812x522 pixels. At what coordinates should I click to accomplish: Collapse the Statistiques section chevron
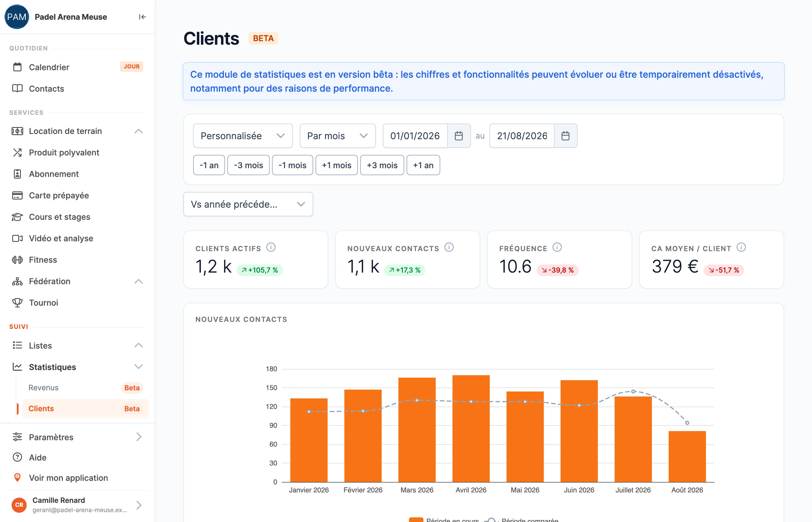click(139, 367)
